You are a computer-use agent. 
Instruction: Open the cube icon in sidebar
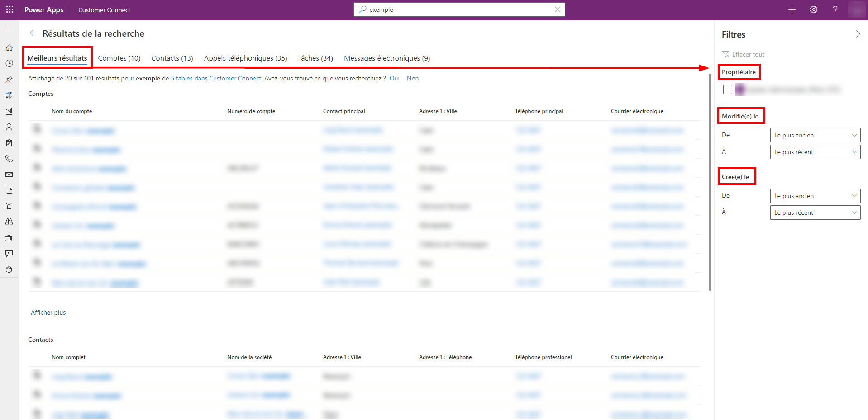(9, 269)
